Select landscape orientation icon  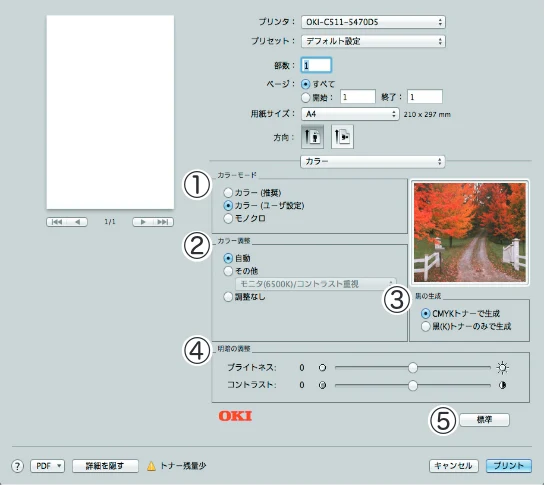point(342,137)
